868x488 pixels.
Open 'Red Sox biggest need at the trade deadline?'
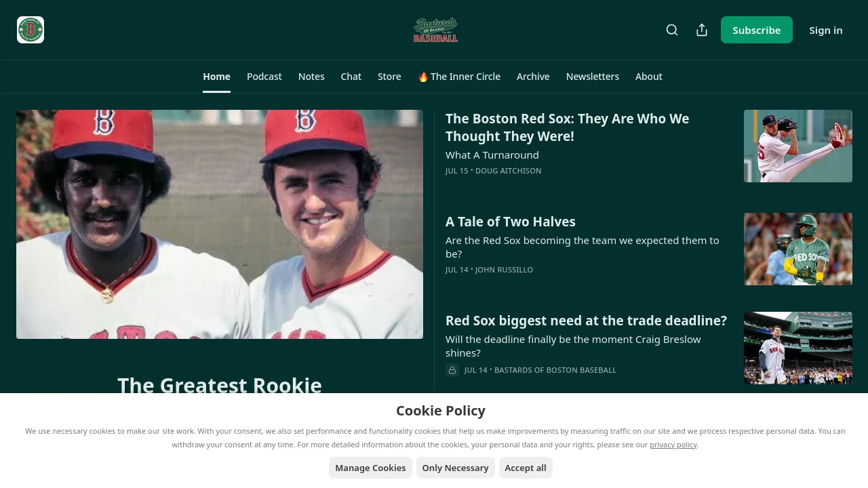tap(586, 321)
